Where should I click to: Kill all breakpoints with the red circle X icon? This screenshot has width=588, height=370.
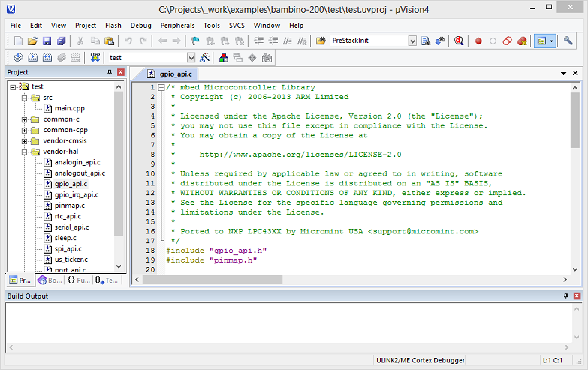click(522, 41)
